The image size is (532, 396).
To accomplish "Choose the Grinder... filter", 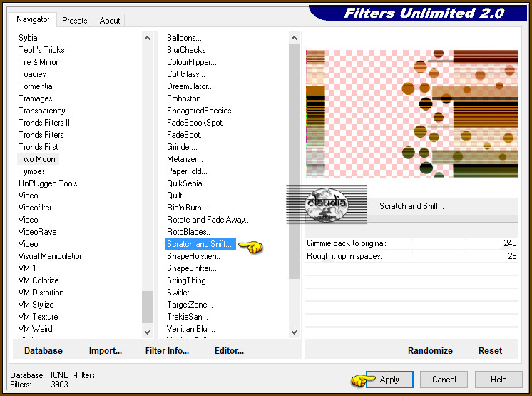I will pos(182,147).
